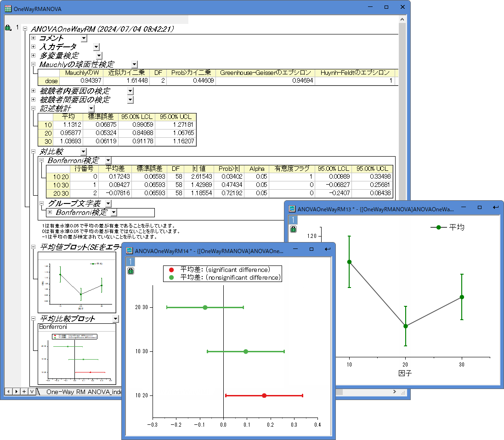Click the green lock icon beside ANOVAOneWayRM

8,28
